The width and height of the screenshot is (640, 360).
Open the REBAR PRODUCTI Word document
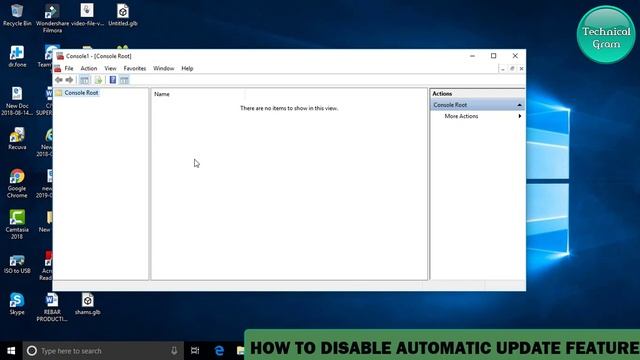tap(52, 307)
